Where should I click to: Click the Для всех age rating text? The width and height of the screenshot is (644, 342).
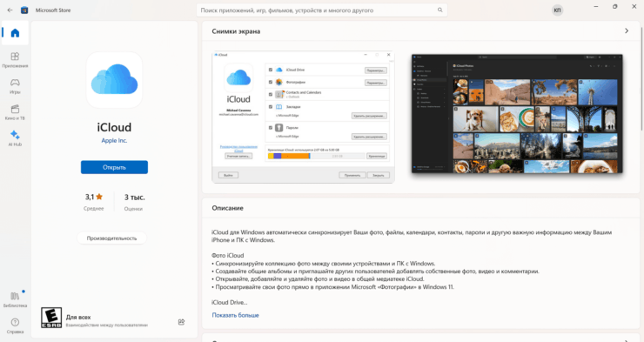coord(78,317)
